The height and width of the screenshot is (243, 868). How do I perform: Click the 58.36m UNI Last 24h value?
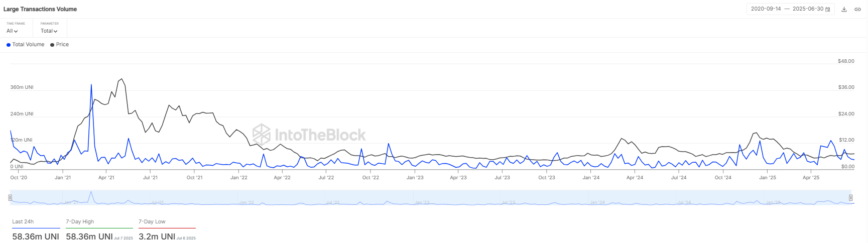coord(36,236)
